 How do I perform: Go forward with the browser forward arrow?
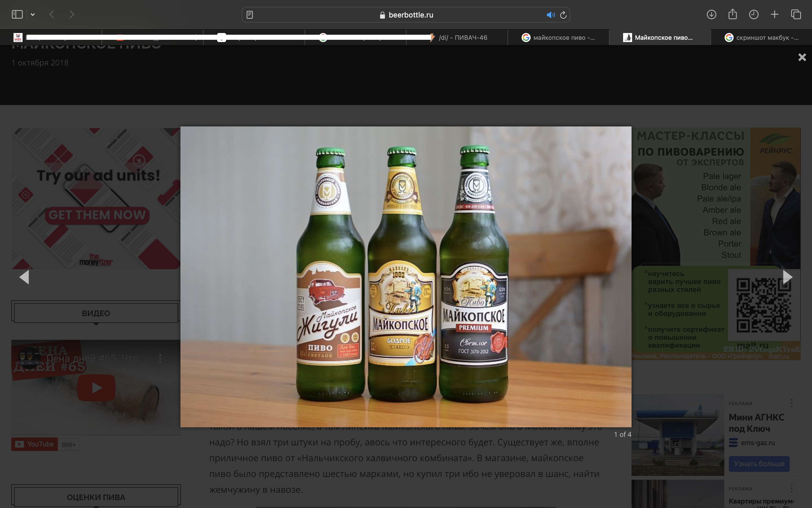(71, 14)
